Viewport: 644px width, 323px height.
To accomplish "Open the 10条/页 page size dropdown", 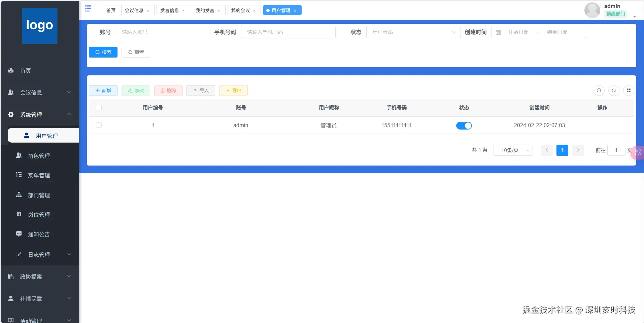I will click(x=513, y=150).
